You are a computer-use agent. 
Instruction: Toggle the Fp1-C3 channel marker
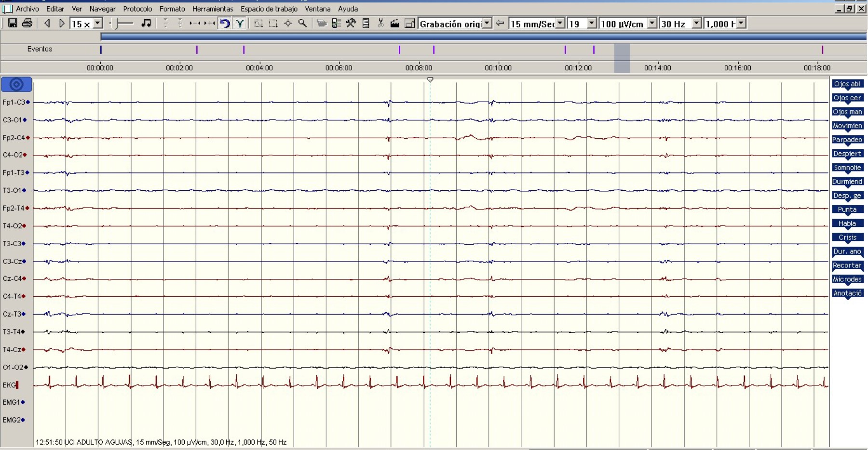(x=28, y=102)
